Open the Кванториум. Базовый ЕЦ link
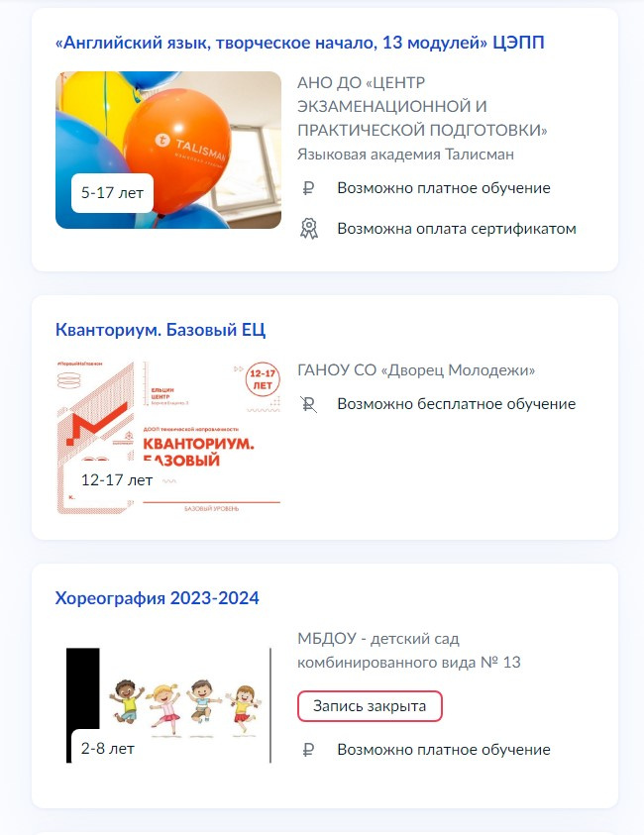 pyautogui.click(x=161, y=330)
